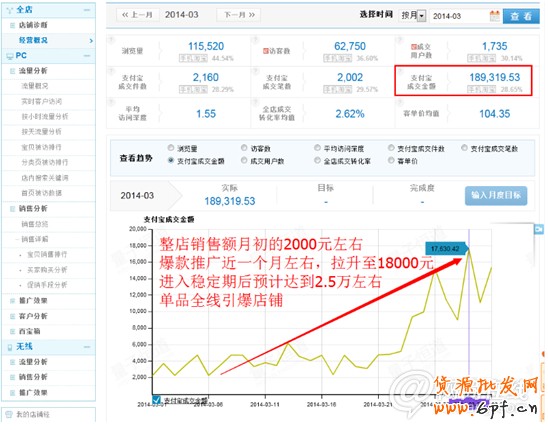Image resolution: width=548 pixels, height=430 pixels.
Task: Click the blue 查看 button
Action: pyautogui.click(x=521, y=16)
